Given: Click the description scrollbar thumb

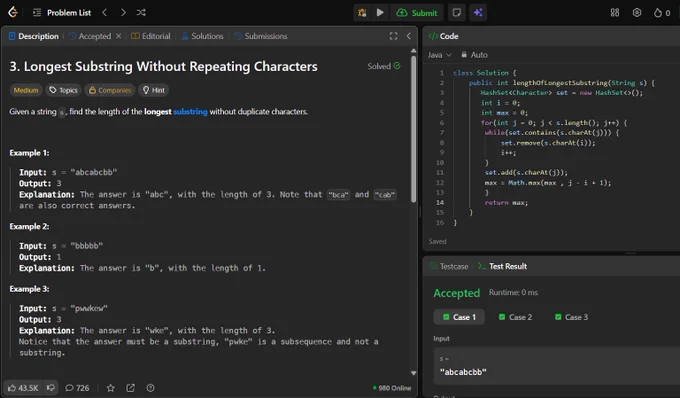Looking at the screenshot, I should 413,128.
